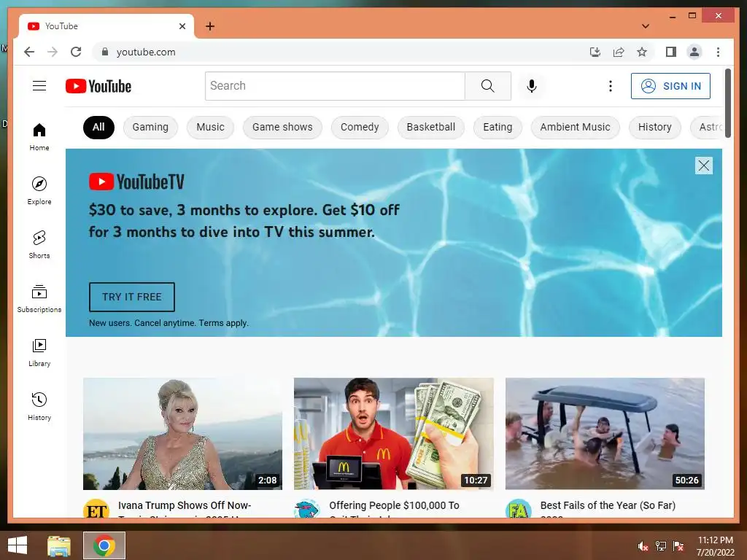Click the YouTube search input field

(335, 86)
